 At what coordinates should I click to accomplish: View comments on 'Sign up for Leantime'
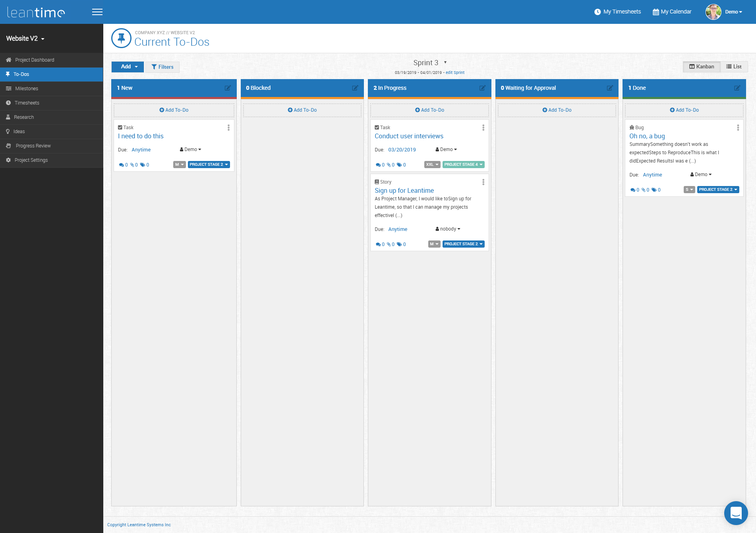pos(380,244)
